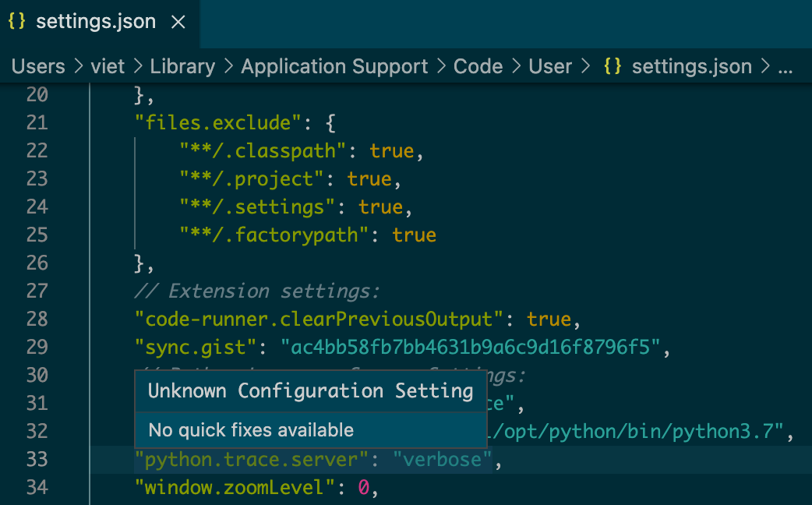Select the 0 value of window.zoomLevel
Image resolution: width=812 pixels, height=505 pixels.
point(363,488)
